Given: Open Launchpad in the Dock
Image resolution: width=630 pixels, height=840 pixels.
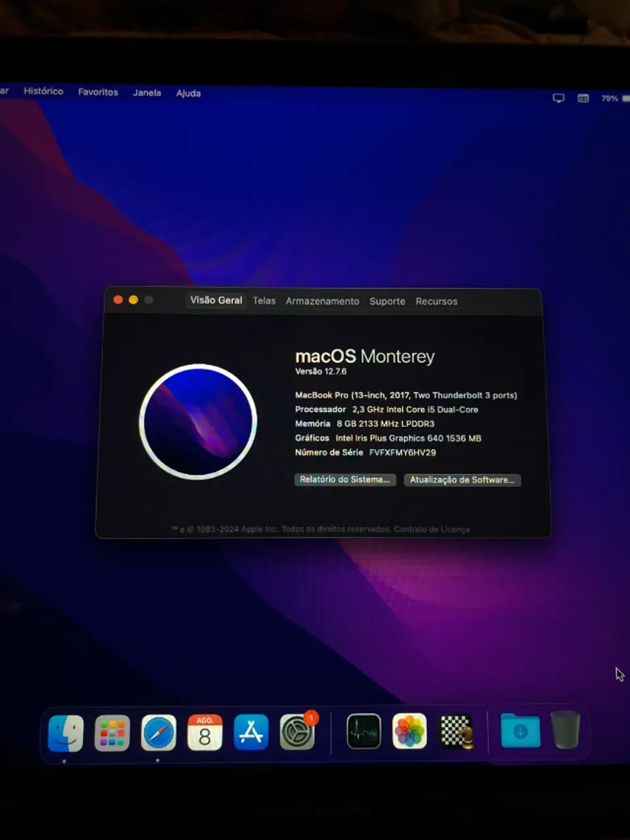Looking at the screenshot, I should click(112, 733).
